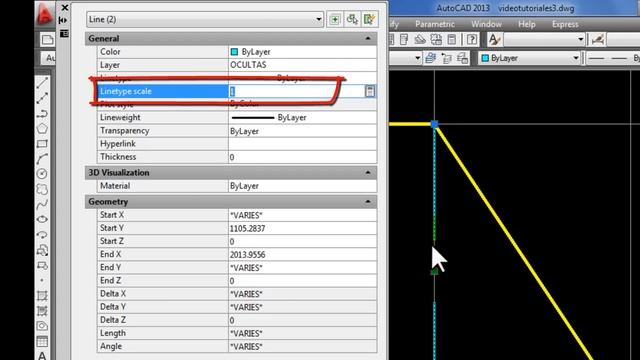Select the Transparency property row
Screen dimensions: 640x360
pyautogui.click(x=237, y=131)
